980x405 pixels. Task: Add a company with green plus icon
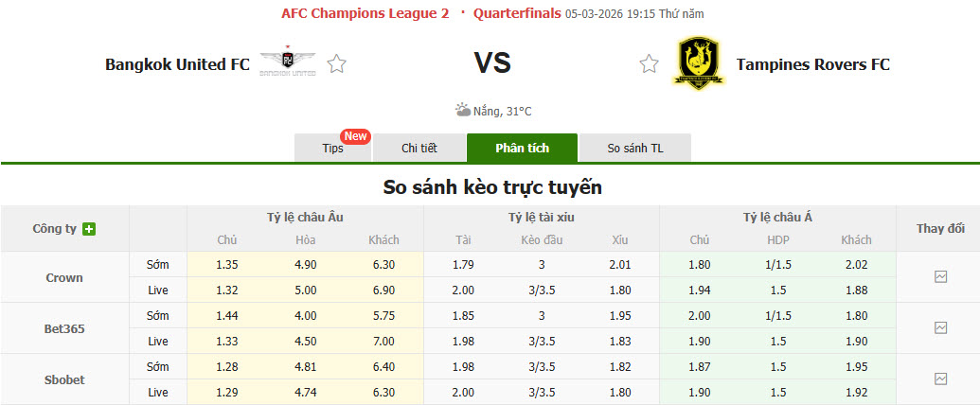[x=89, y=229]
